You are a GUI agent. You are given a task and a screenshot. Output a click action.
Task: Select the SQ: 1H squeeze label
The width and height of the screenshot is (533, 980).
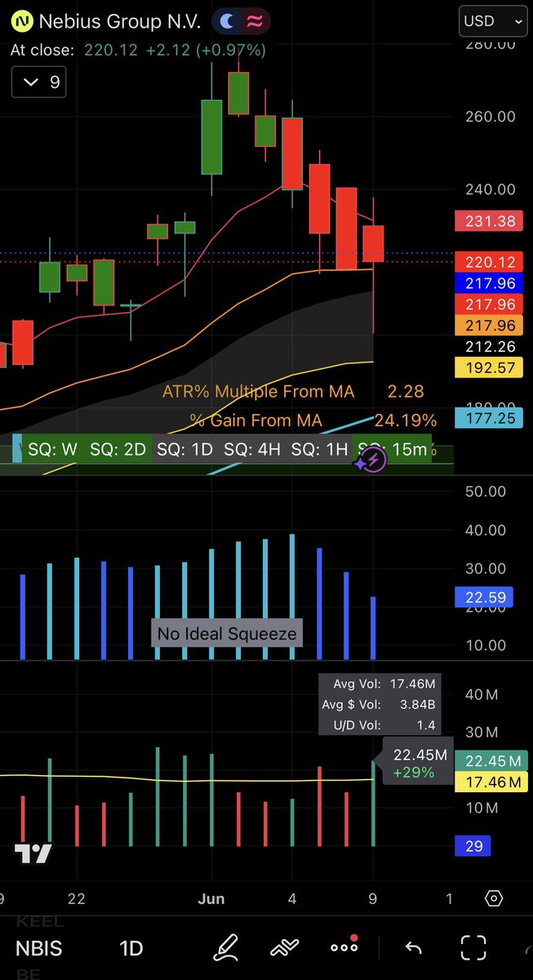pos(318,449)
